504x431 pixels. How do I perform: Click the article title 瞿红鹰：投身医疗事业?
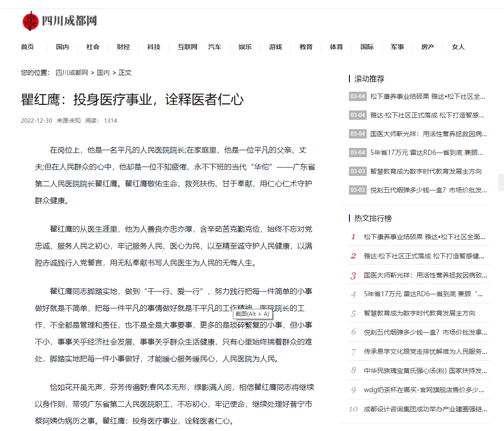tap(132, 99)
